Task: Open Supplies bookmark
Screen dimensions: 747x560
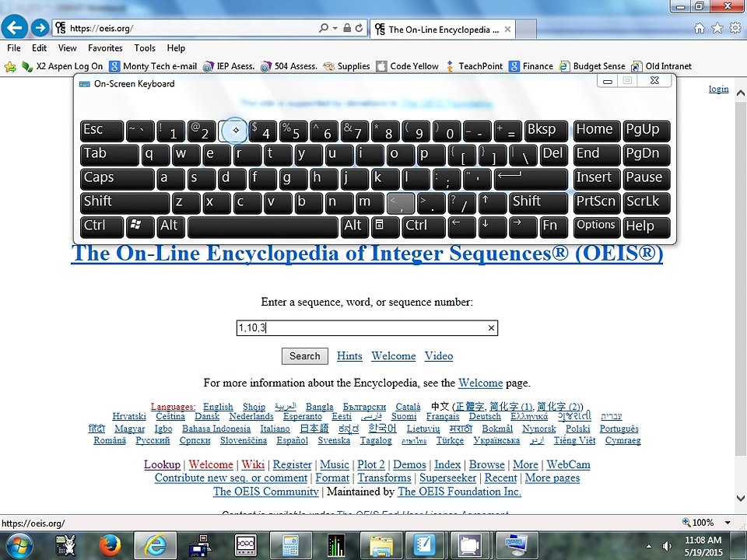Action: click(x=346, y=67)
